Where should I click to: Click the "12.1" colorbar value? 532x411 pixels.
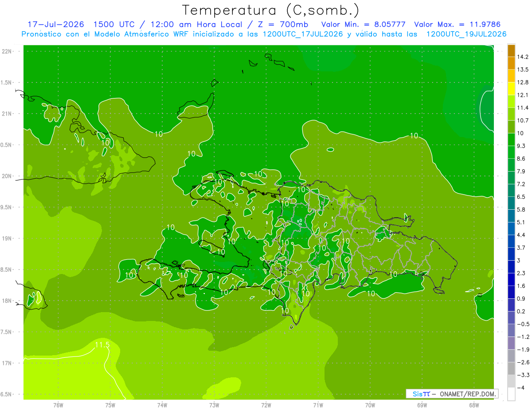pyautogui.click(x=523, y=95)
